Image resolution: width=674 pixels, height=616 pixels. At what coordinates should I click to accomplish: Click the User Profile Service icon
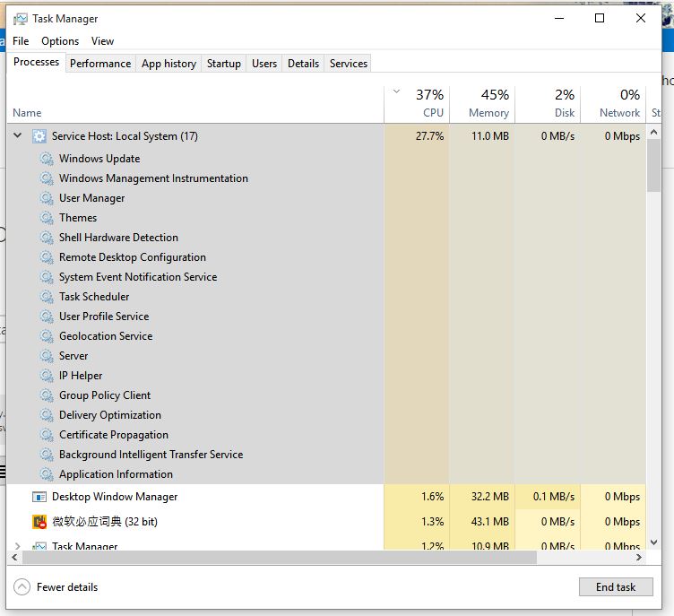click(x=47, y=317)
